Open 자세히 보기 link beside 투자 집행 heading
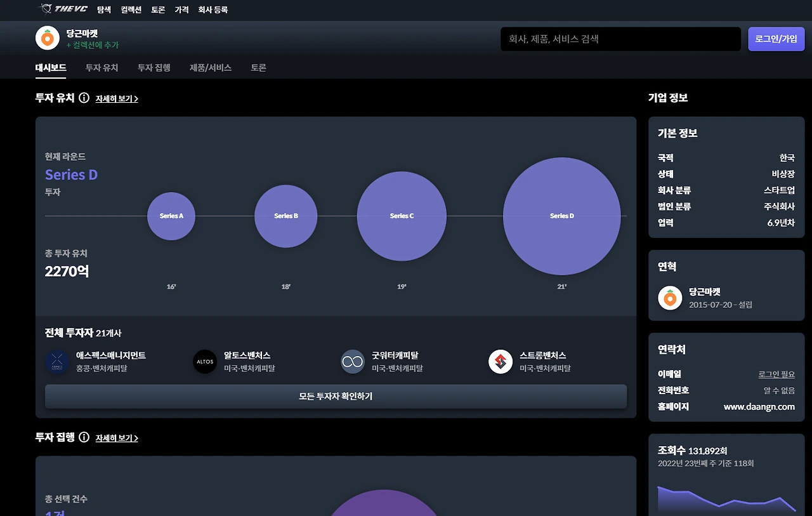Viewport: 812px width, 516px height. (117, 438)
